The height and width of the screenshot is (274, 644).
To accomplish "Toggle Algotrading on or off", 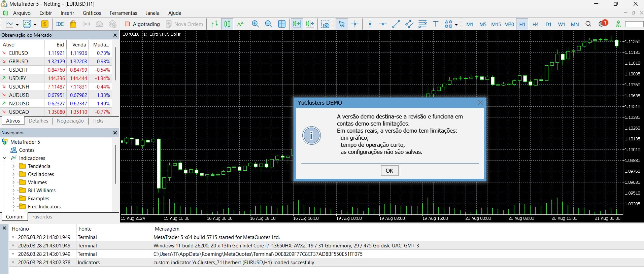I will [142, 24].
